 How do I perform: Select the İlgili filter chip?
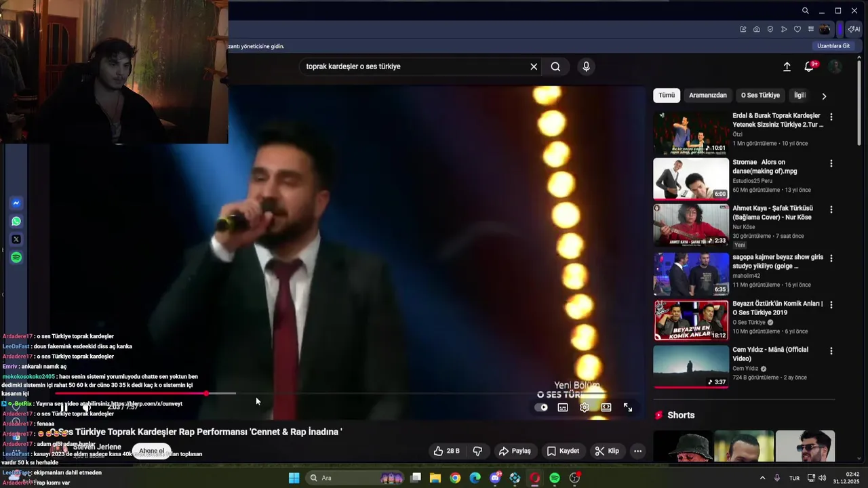click(x=800, y=96)
